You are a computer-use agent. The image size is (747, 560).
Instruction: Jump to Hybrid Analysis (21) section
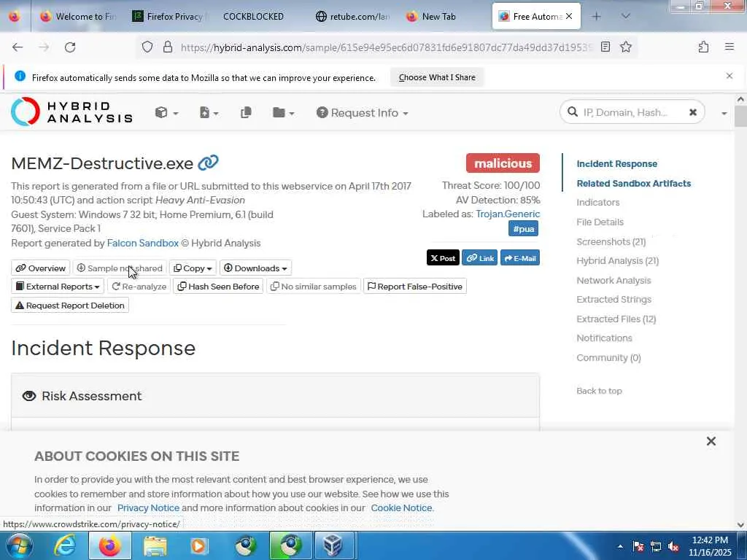[x=617, y=260]
